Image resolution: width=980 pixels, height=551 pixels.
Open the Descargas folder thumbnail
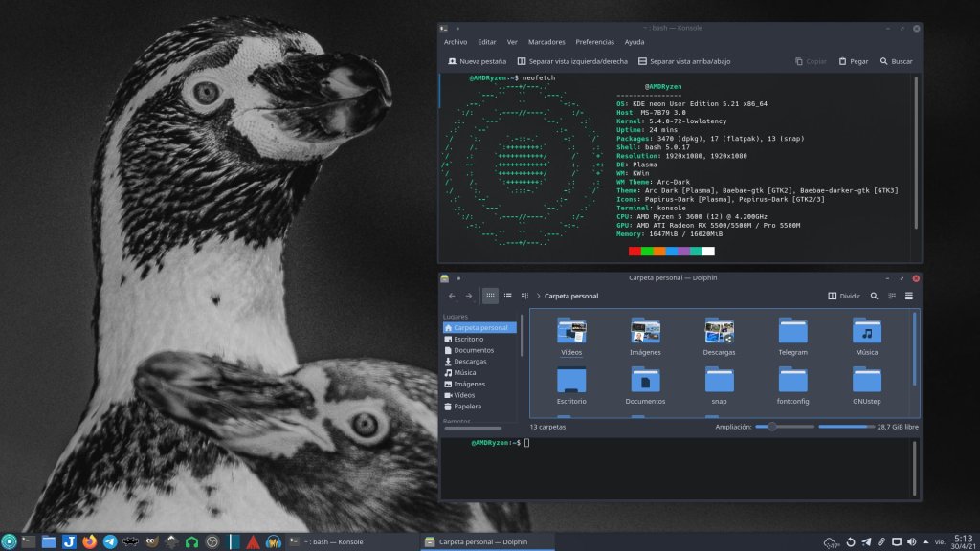[x=719, y=331]
